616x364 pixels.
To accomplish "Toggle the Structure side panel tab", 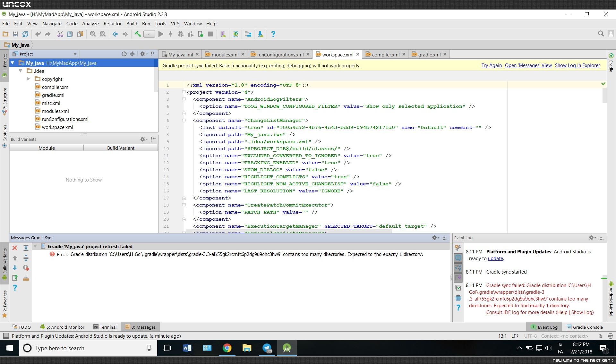I will pyautogui.click(x=5, y=101).
